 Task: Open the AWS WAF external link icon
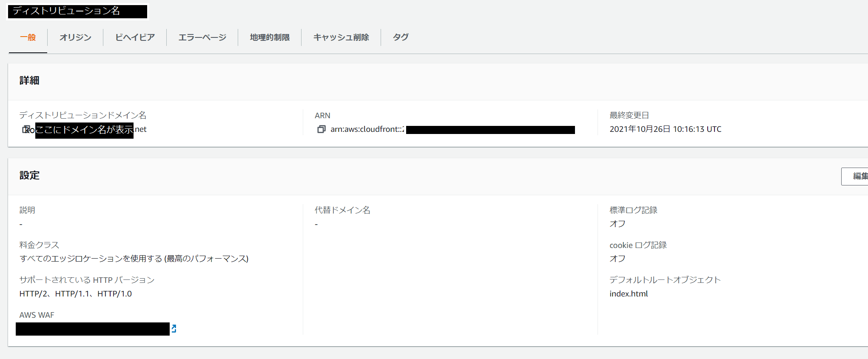click(x=174, y=328)
